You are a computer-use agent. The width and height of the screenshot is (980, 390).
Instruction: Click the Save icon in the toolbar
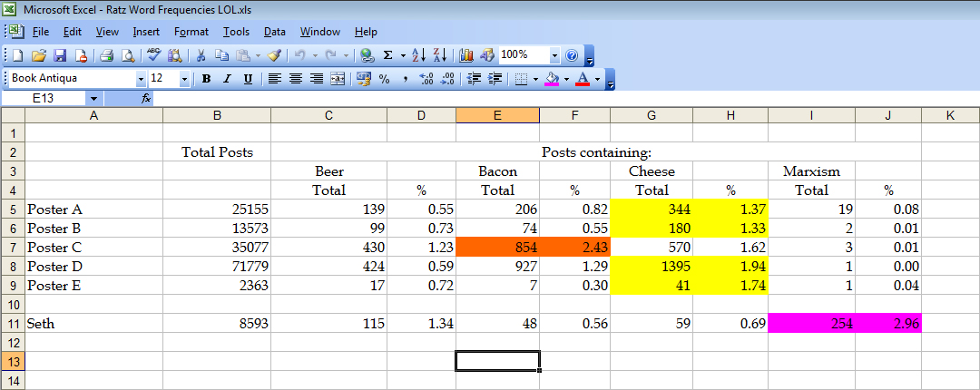coord(60,55)
